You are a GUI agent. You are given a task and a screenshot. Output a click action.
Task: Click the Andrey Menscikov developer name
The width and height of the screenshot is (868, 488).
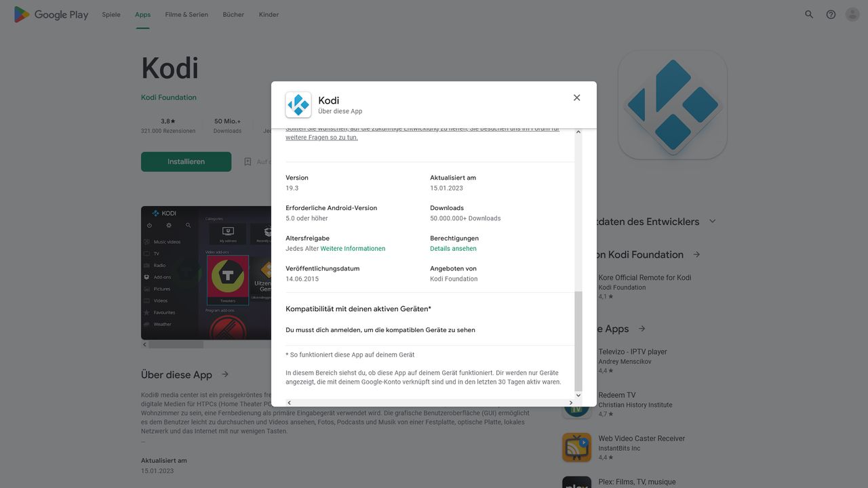625,362
